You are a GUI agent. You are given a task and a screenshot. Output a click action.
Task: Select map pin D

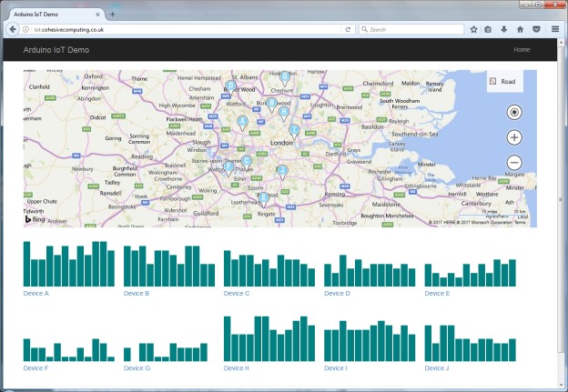tap(230, 87)
